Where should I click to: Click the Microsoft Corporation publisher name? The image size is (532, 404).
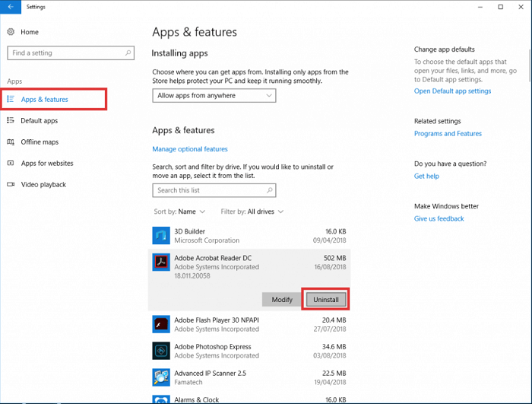207,240
